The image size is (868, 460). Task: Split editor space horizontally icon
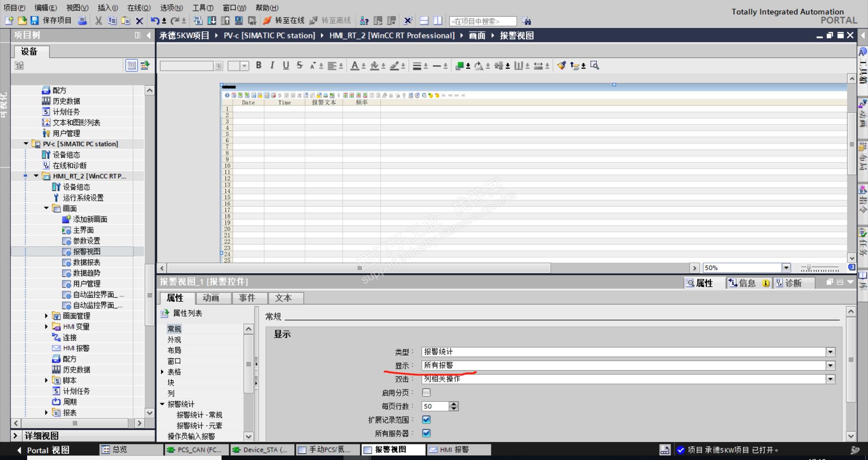[x=424, y=20]
